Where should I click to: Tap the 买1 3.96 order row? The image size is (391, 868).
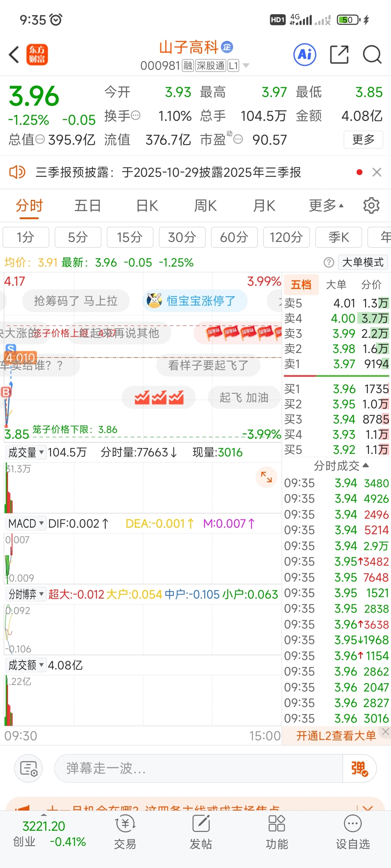336,389
